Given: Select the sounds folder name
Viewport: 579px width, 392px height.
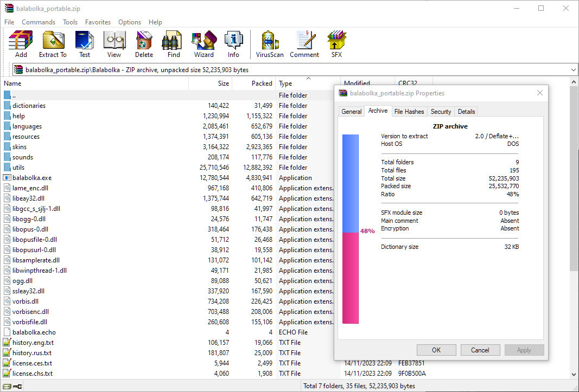Looking at the screenshot, I should (x=23, y=157).
